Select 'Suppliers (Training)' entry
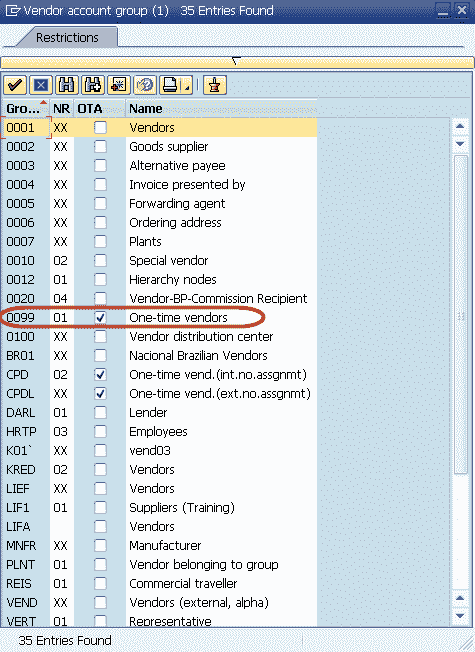Image resolution: width=475 pixels, height=652 pixels. 182,508
